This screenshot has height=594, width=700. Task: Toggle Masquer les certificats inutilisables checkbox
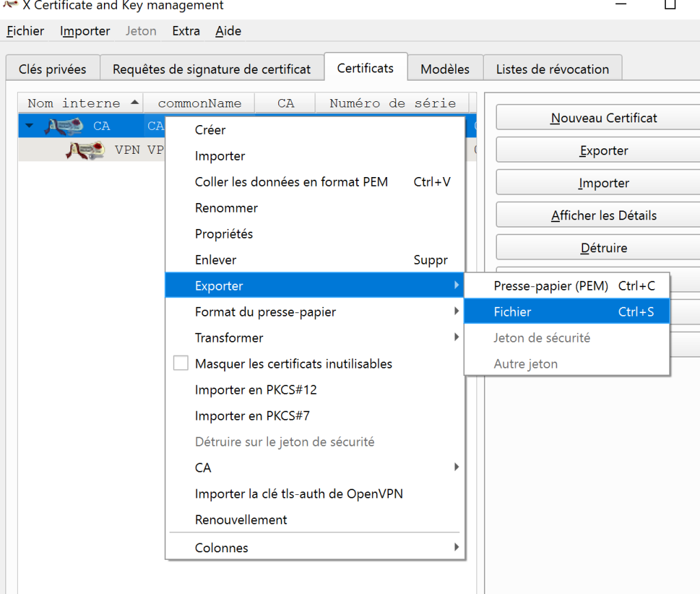tap(180, 364)
